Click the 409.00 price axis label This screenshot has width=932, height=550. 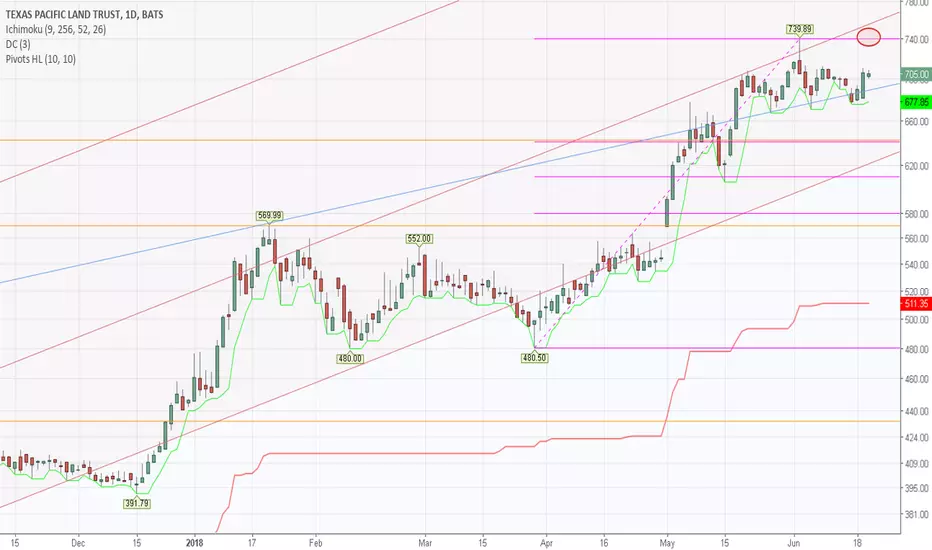point(916,463)
